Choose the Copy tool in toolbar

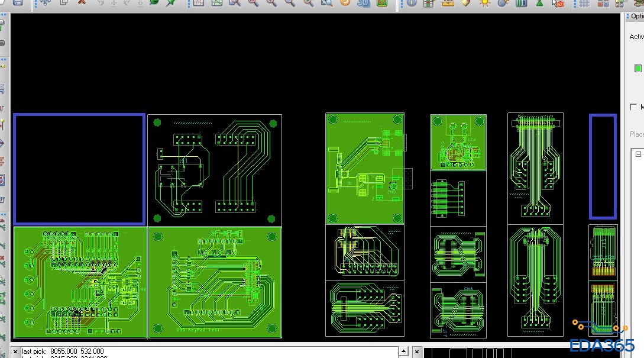coord(64,2)
